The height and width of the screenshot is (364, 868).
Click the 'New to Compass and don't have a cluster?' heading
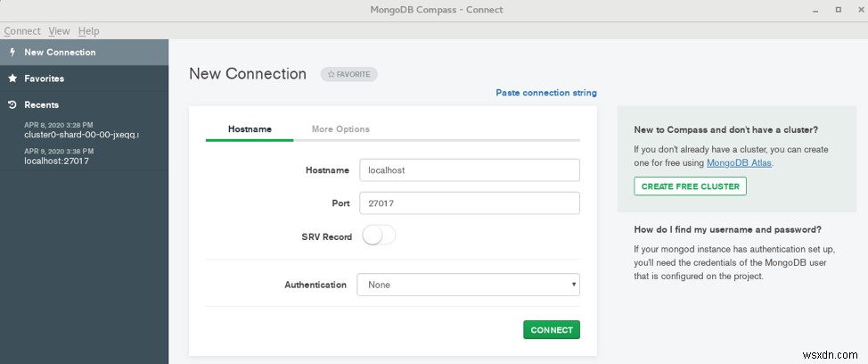(725, 130)
